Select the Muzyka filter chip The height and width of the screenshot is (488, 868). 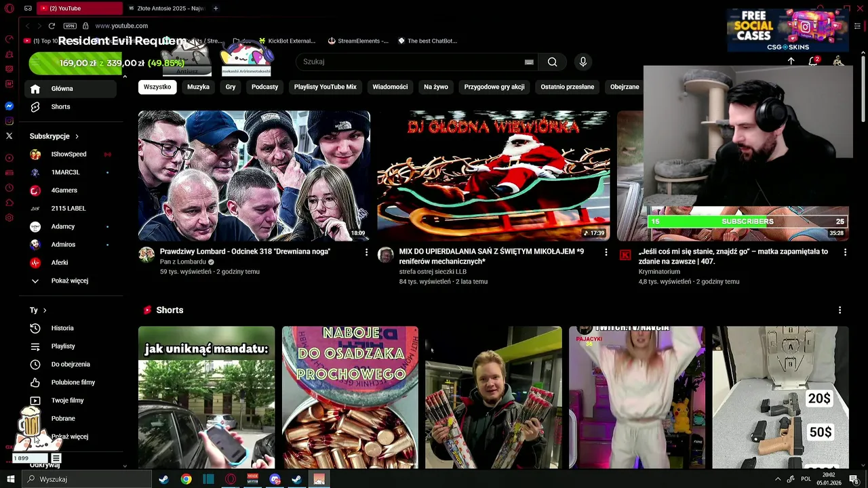(x=198, y=87)
